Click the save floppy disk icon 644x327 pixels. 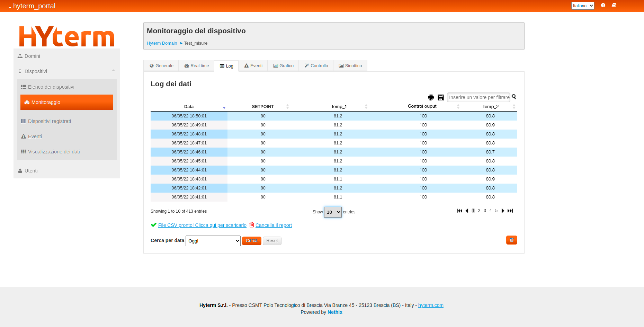(441, 97)
